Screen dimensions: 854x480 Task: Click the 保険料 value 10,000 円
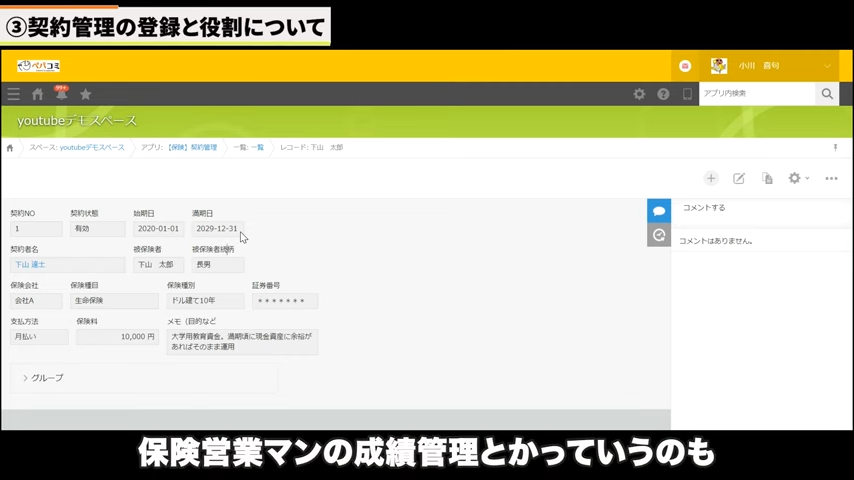117,337
